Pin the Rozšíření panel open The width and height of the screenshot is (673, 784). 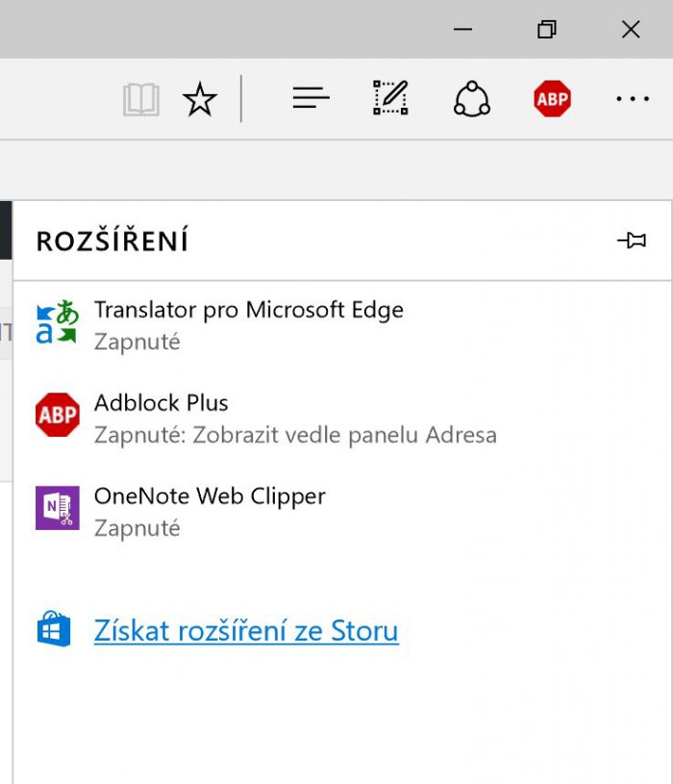point(632,240)
